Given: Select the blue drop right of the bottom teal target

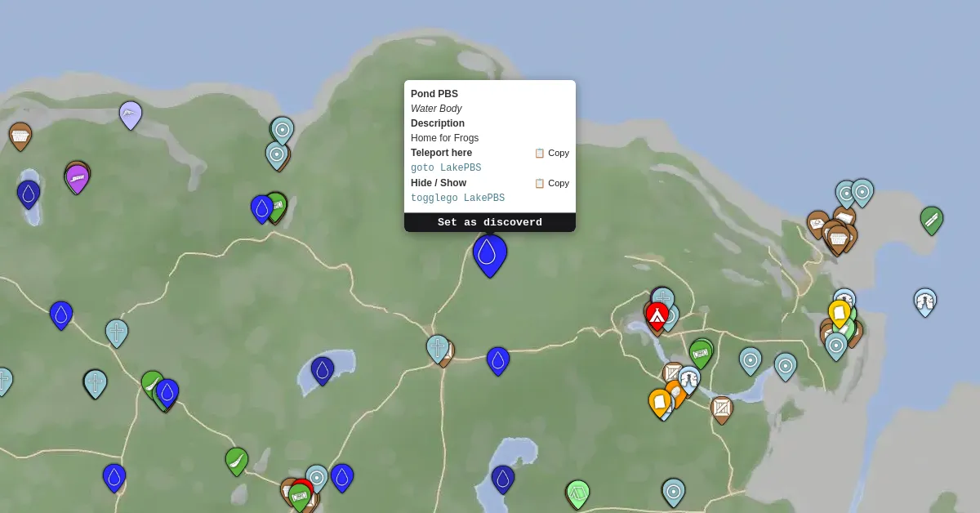Looking at the screenshot, I should point(342,477).
